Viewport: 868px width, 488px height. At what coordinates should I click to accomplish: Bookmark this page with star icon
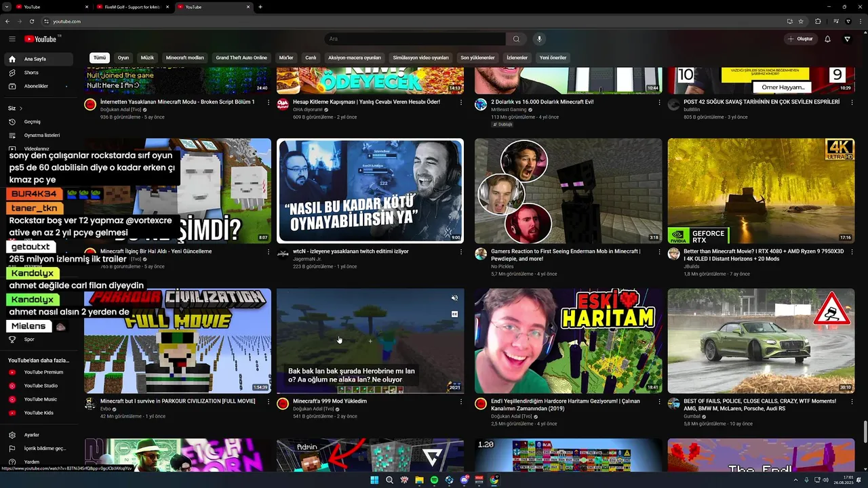coord(801,21)
